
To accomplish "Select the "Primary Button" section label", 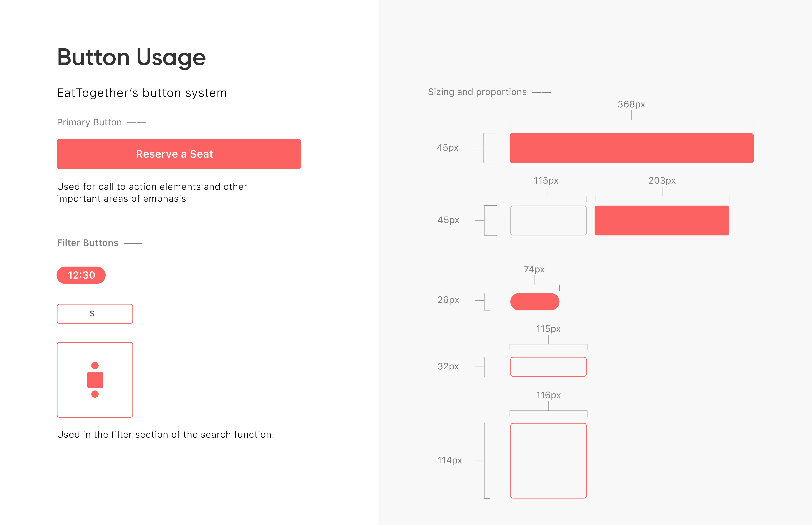I will tap(89, 122).
